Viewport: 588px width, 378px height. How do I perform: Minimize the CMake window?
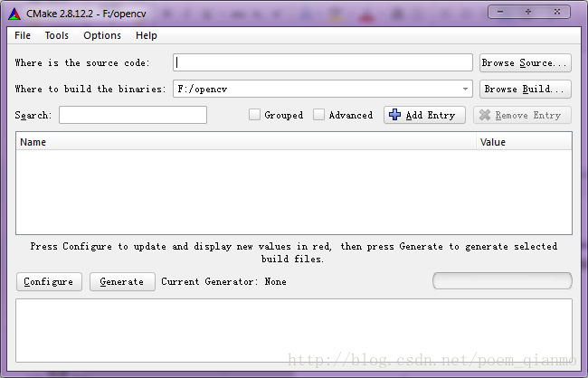tap(500, 12)
